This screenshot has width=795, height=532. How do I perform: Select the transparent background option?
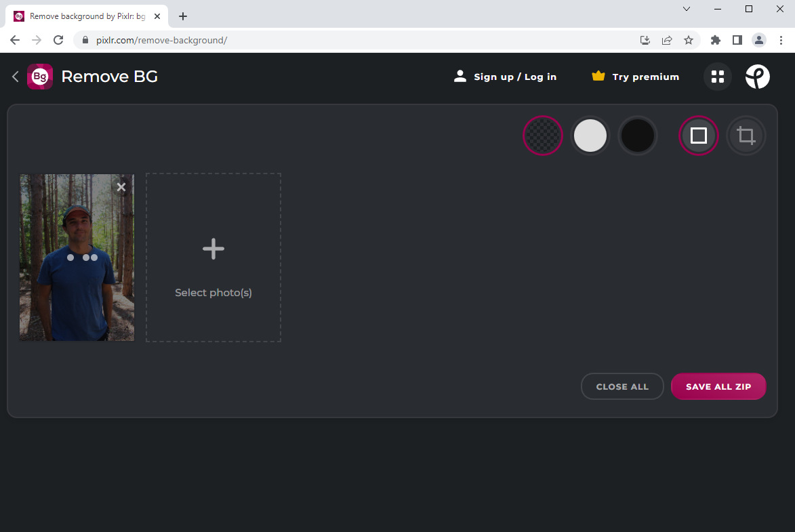542,136
